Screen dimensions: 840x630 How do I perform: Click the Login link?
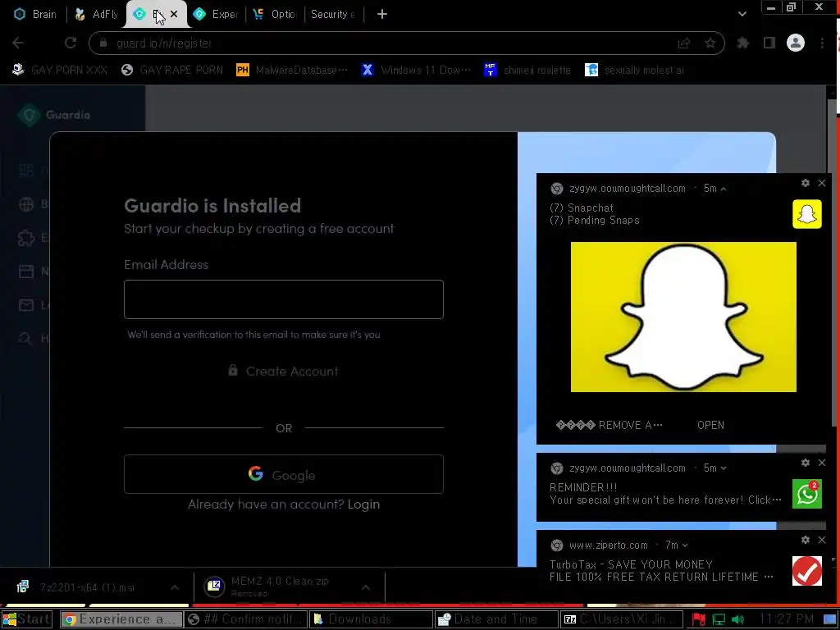(x=363, y=504)
